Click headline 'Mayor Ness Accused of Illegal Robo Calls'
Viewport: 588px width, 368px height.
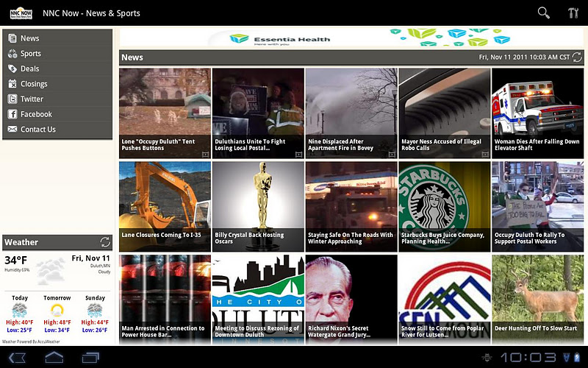[x=442, y=144]
